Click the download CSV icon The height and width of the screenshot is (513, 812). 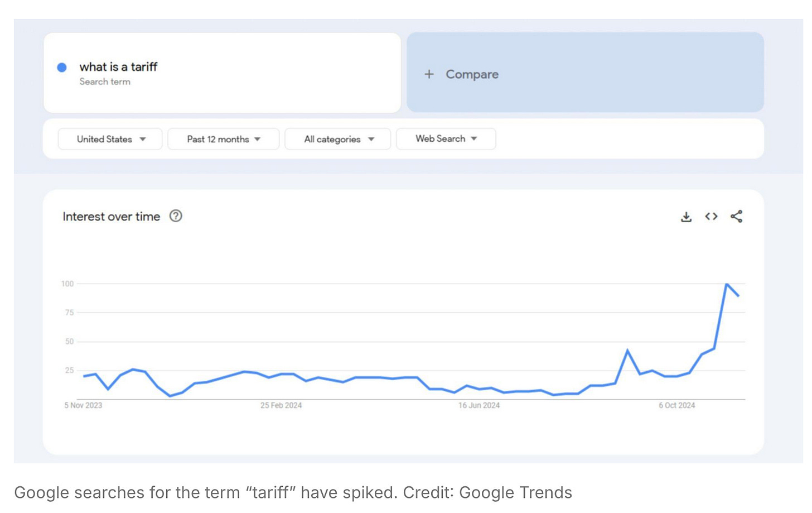pos(686,217)
